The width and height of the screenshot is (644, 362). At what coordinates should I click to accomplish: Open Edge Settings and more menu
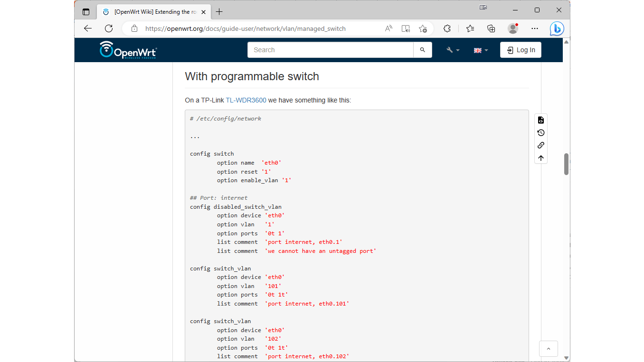535,28
